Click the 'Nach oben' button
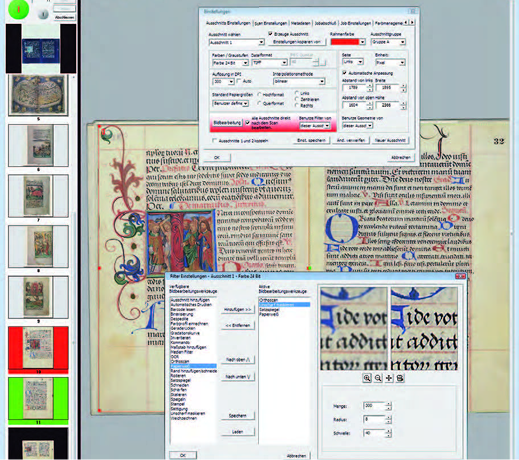 coord(237,360)
